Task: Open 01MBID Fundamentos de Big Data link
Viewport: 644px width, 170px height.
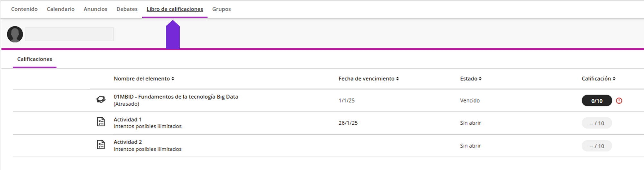Action: coord(176,97)
